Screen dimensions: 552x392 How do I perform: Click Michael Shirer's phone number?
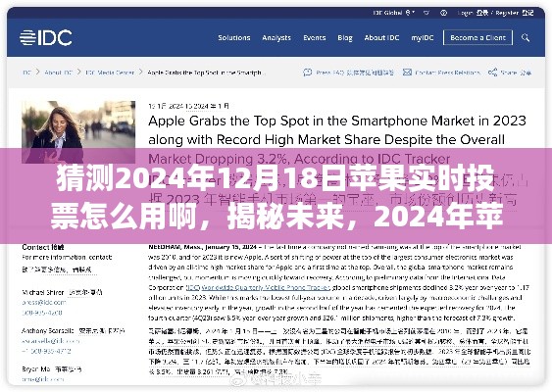(42, 313)
